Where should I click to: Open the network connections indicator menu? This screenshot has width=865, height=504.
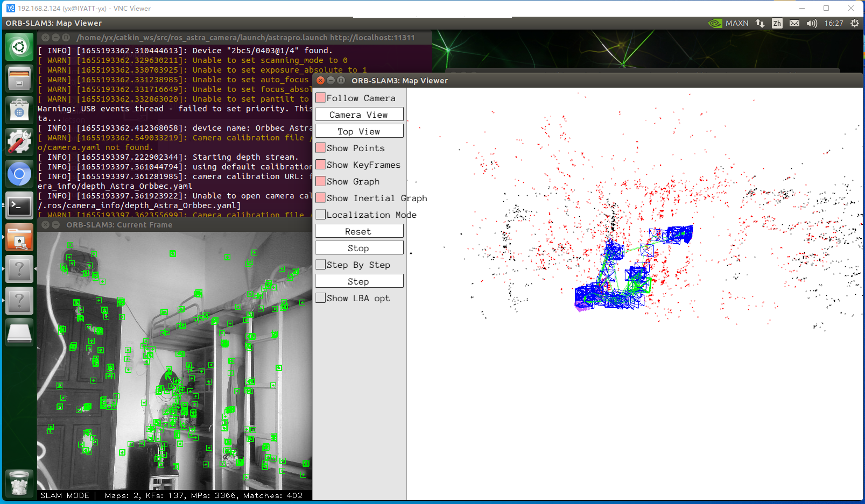coord(760,23)
